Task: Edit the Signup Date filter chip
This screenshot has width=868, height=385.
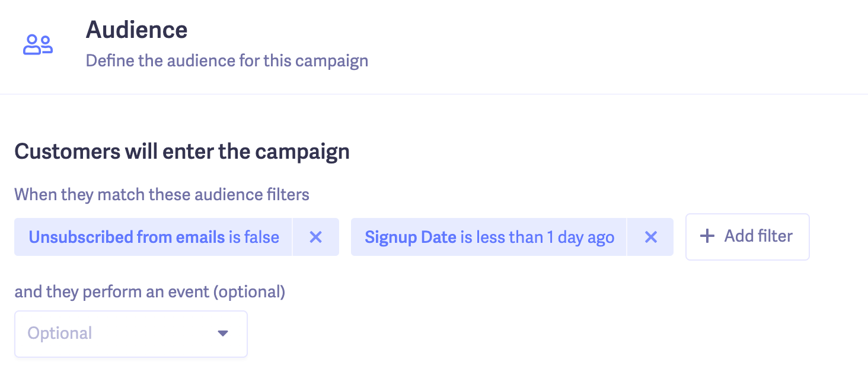Action: click(x=489, y=238)
